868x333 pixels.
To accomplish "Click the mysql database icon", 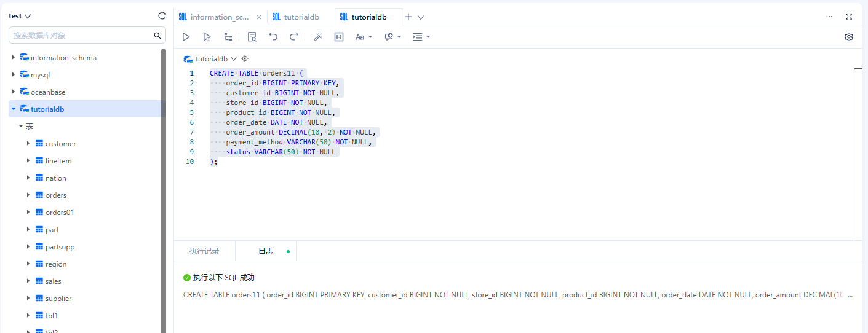I will tap(24, 74).
